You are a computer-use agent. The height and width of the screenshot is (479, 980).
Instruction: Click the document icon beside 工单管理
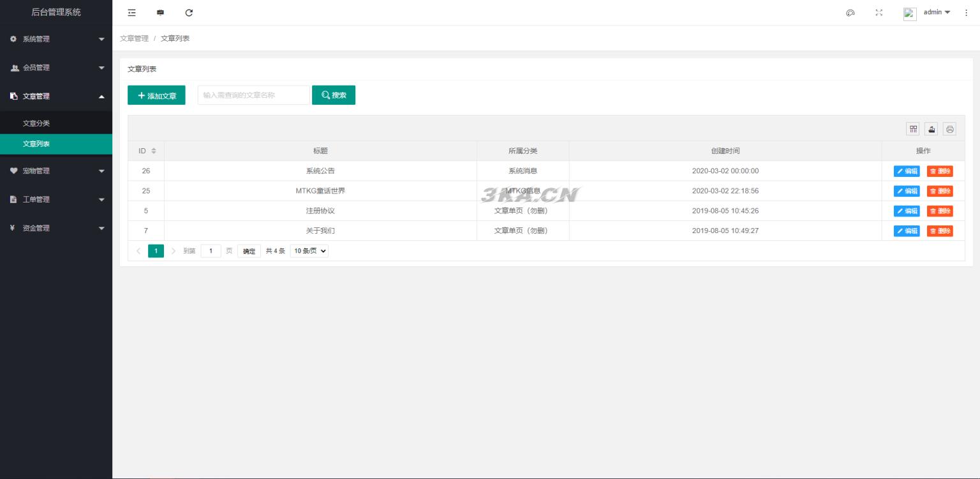(x=13, y=199)
